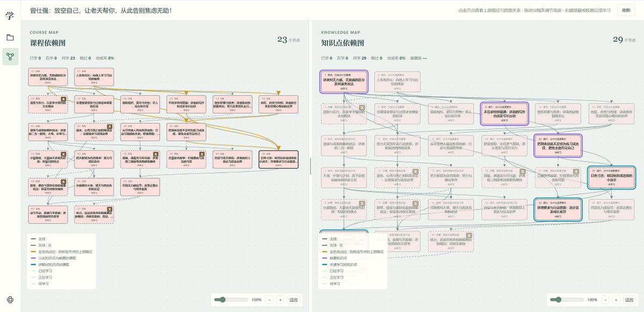Click the badge icon on knowledge map node 退休、心死与死亡
The image size is (644, 312).
click(415, 171)
